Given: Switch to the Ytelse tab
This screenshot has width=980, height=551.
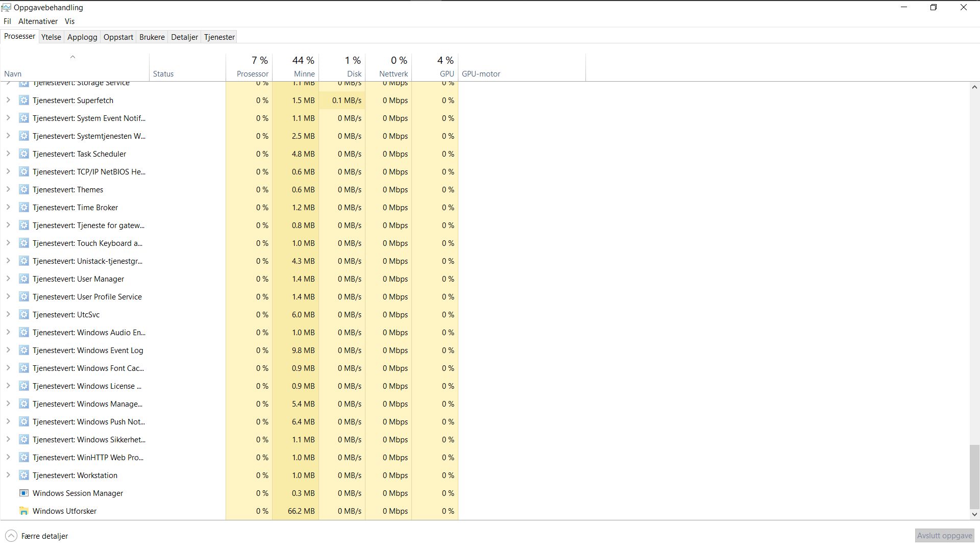Looking at the screenshot, I should pyautogui.click(x=51, y=37).
